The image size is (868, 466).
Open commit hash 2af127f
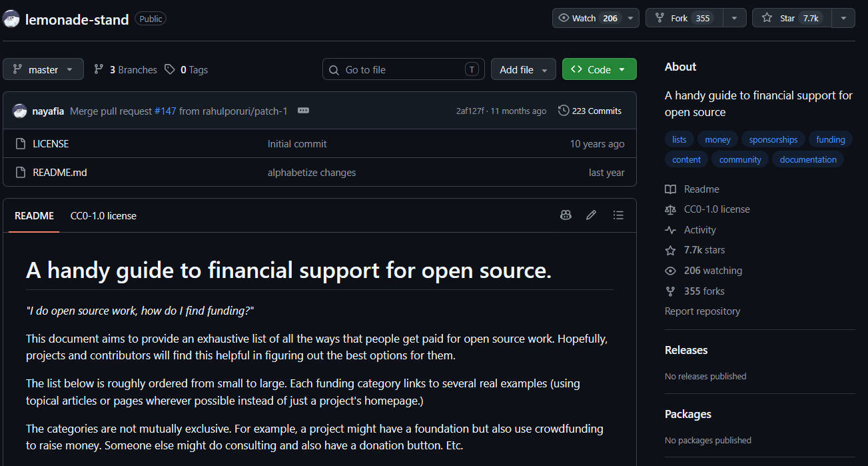coord(471,111)
